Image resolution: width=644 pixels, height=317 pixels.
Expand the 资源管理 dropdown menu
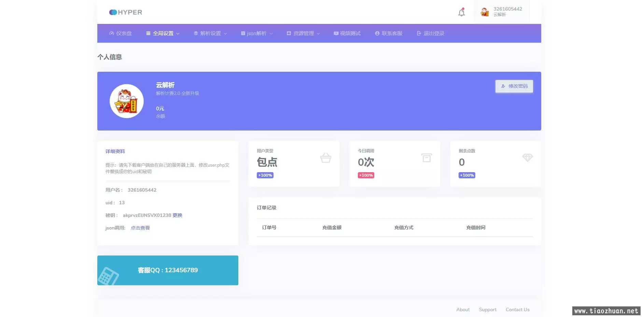303,33
